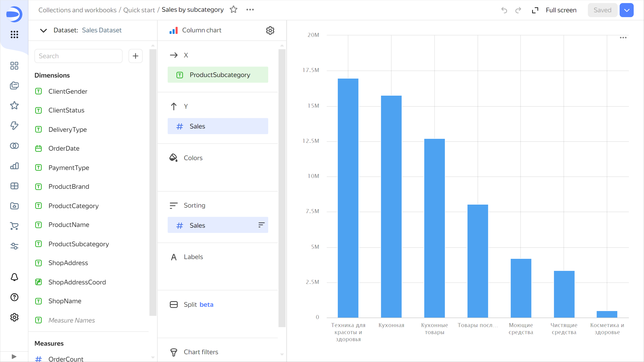Screen dimensions: 644x362
Task: Click the three-dot menu on chart
Action: coord(623,38)
